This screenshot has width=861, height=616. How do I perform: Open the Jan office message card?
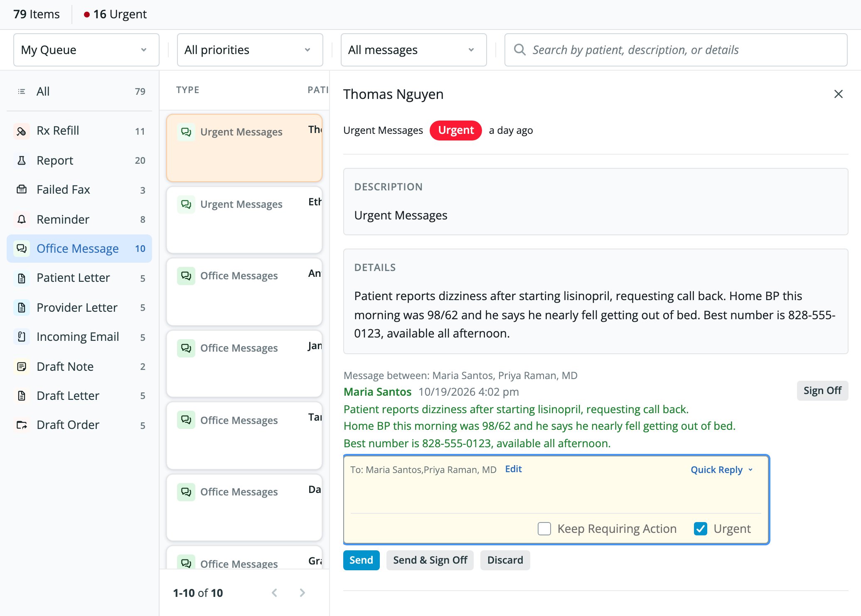[x=244, y=364]
